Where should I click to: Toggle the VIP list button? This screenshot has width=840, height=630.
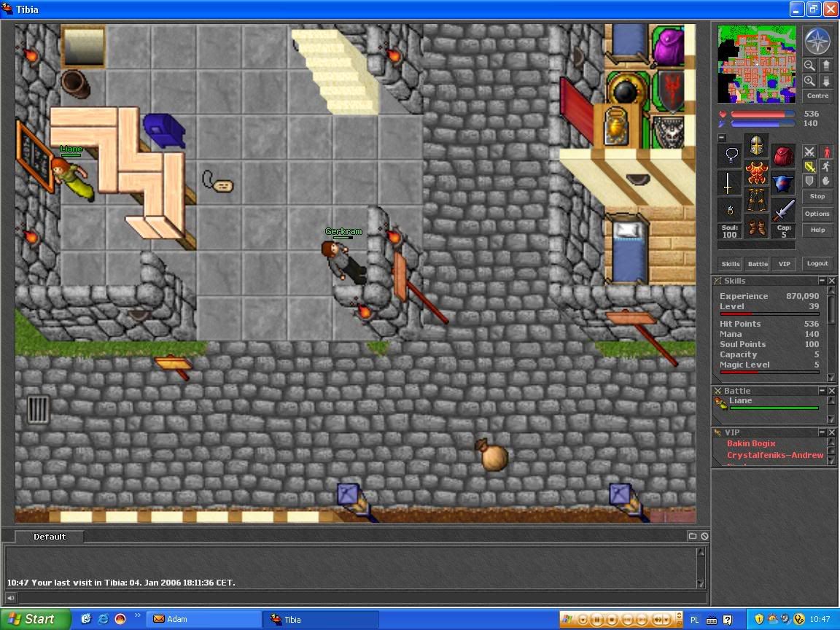(x=785, y=263)
